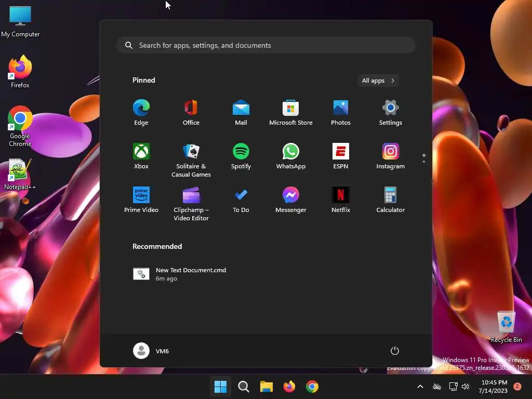
Task: Select the My Computer desktop icon
Action: (x=20, y=21)
